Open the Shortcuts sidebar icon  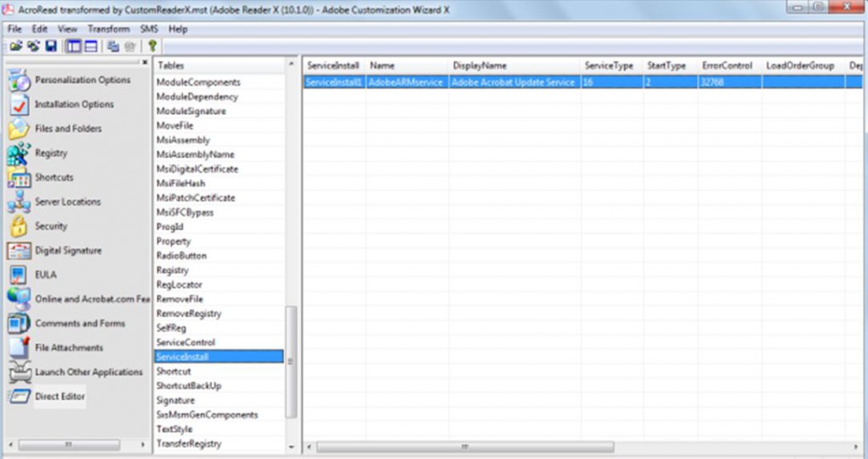[x=19, y=178]
